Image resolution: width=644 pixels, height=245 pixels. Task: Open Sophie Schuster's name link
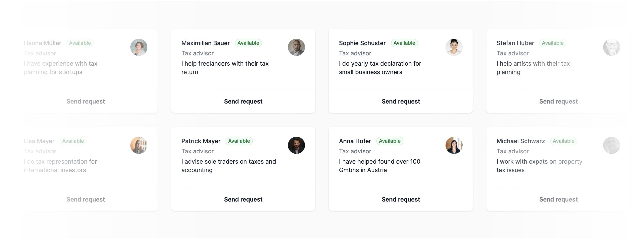tap(362, 43)
